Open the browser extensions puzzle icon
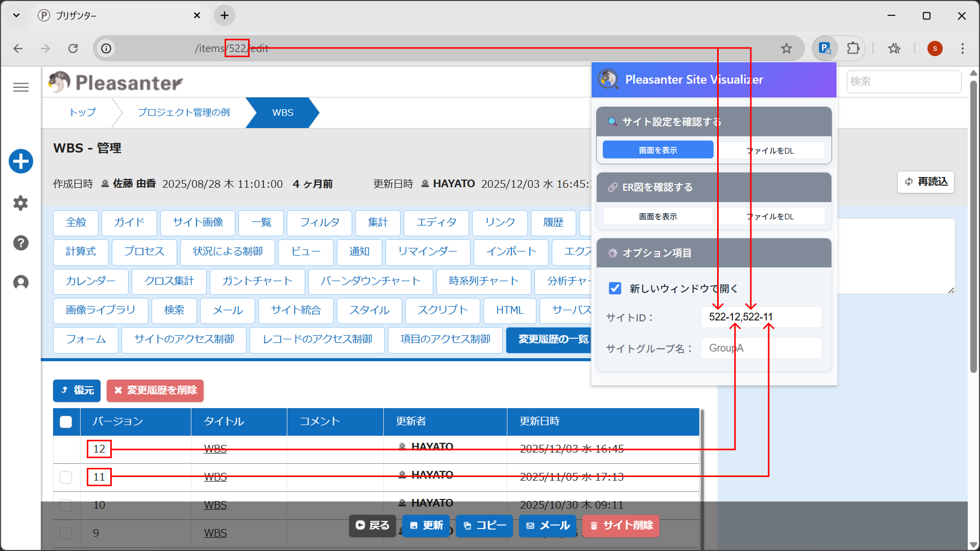Viewport: 980px width, 551px height. pos(853,48)
